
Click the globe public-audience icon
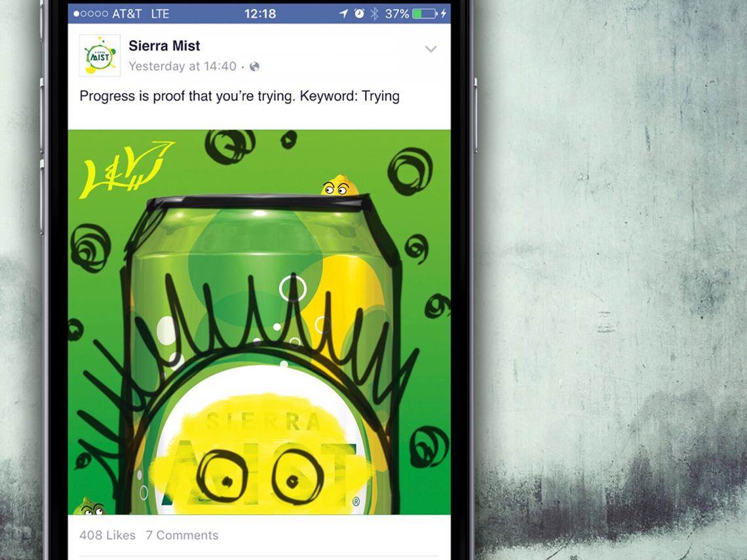pyautogui.click(x=254, y=67)
